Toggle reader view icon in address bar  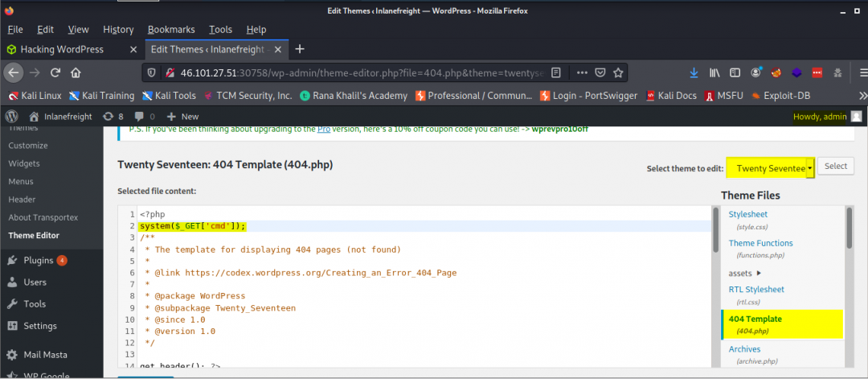coord(556,72)
